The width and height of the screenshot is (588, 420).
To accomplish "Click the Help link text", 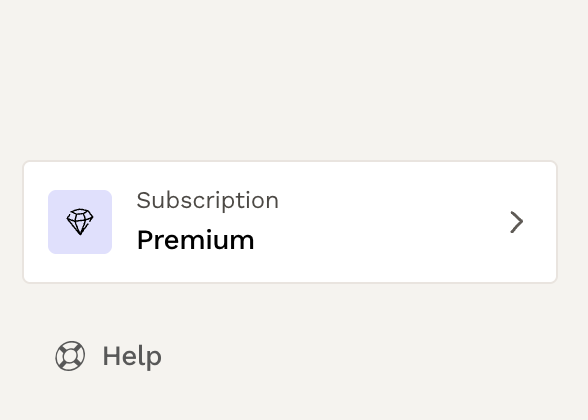I will click(x=132, y=356).
